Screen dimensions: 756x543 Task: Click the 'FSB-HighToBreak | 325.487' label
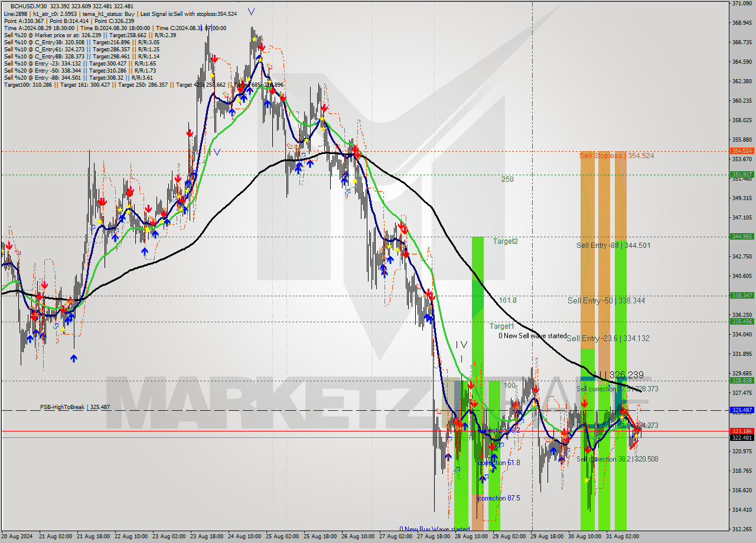(75, 407)
